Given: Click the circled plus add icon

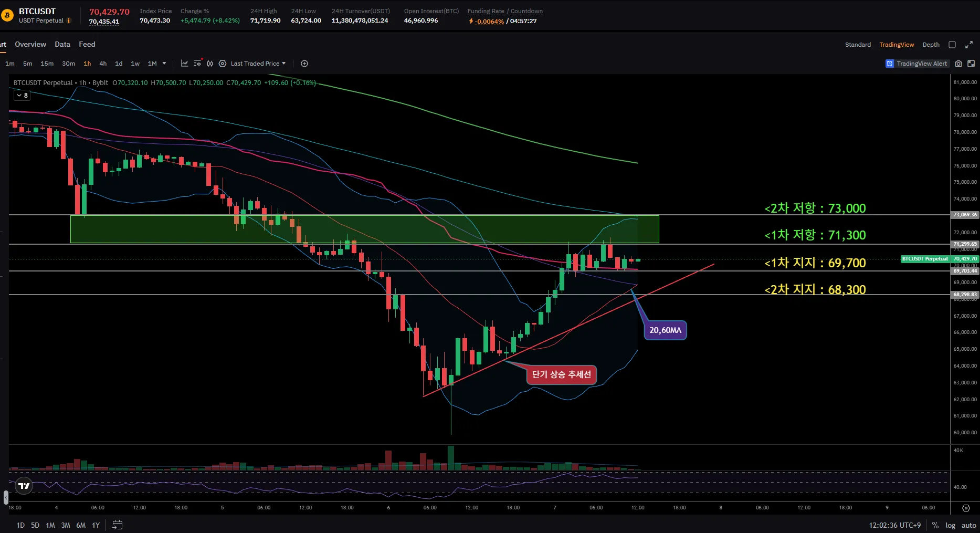Looking at the screenshot, I should click(x=304, y=64).
